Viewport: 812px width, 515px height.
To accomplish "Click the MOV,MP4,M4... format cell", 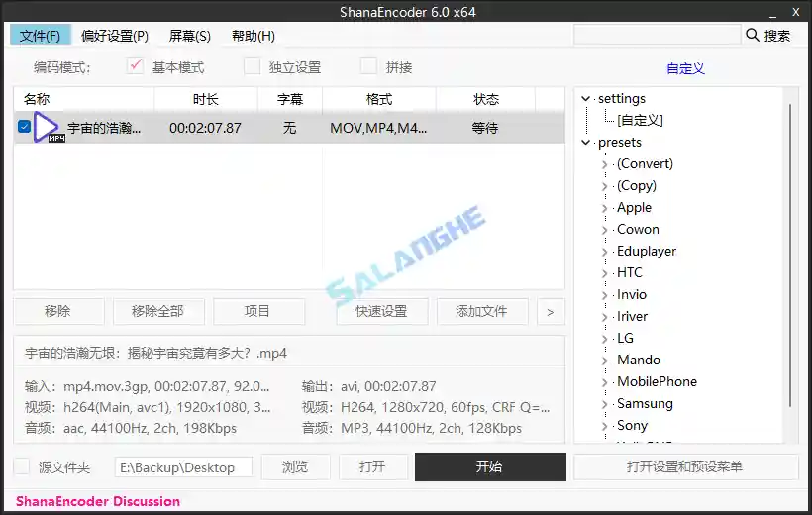I will click(378, 128).
